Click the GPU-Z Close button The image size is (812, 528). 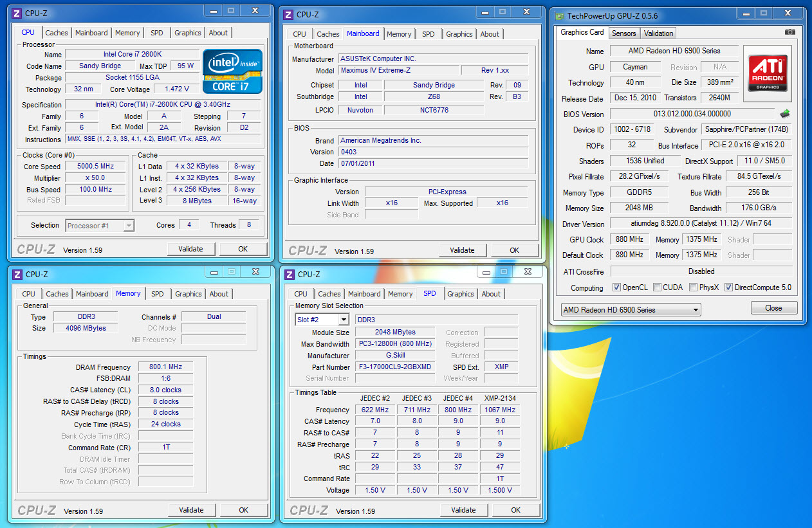coord(774,308)
